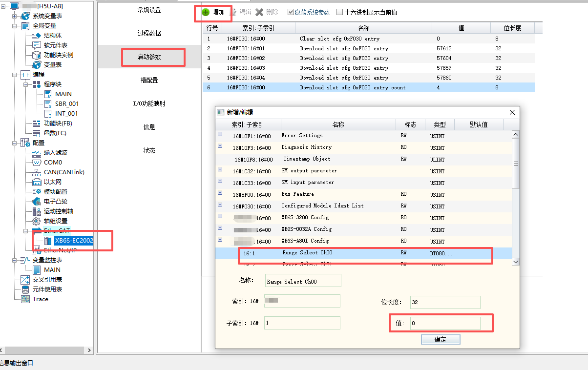Enable 十六进制显示当前值 checkbox
The width and height of the screenshot is (588, 370).
click(340, 12)
